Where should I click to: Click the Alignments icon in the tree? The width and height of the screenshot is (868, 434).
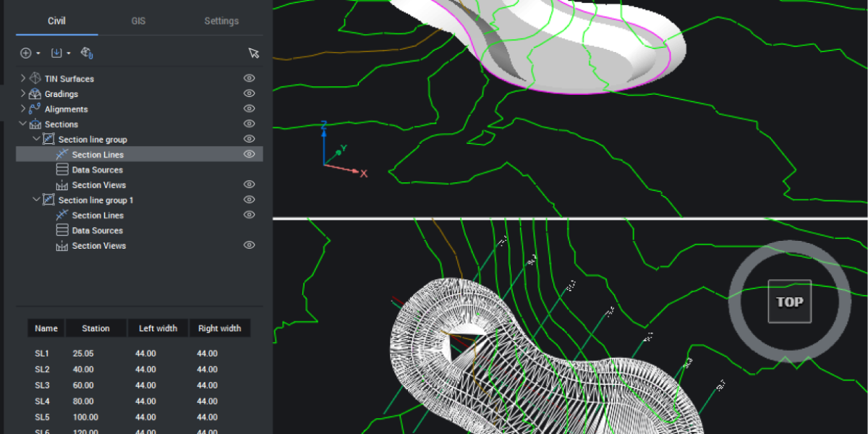[x=35, y=109]
